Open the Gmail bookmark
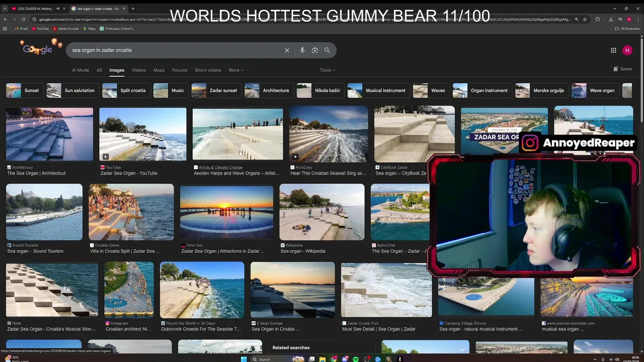 pos(21,29)
